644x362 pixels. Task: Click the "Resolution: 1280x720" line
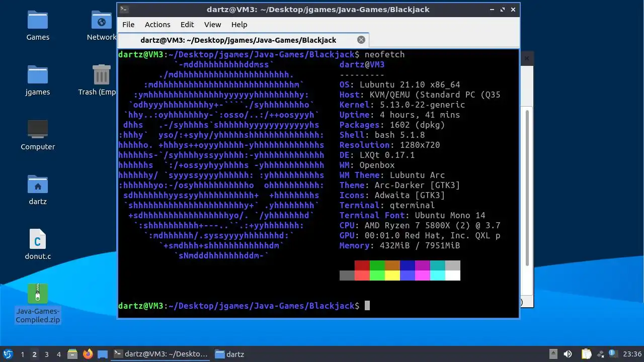coord(390,145)
